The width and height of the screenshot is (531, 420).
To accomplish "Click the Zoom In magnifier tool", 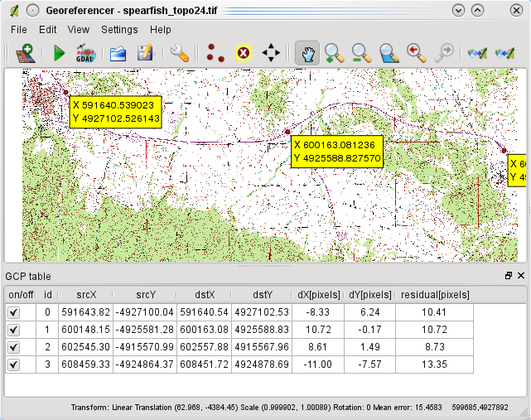I will pos(334,54).
